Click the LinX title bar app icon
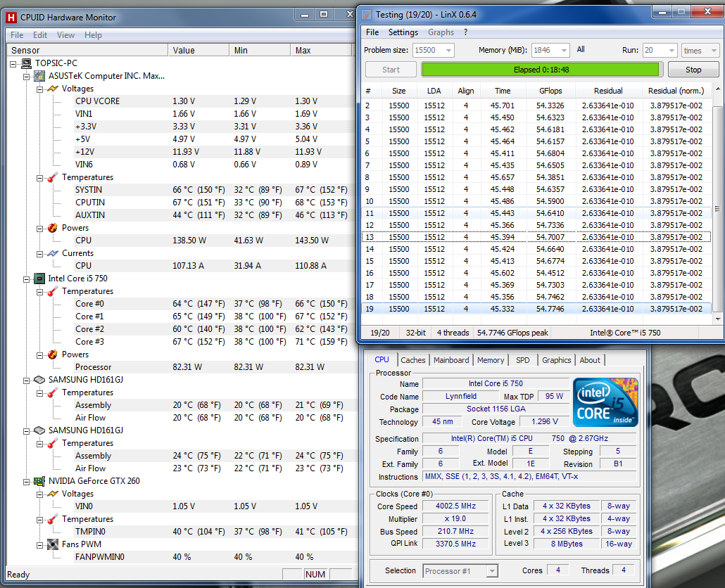Viewport: 725px width, 588px height. [x=366, y=15]
